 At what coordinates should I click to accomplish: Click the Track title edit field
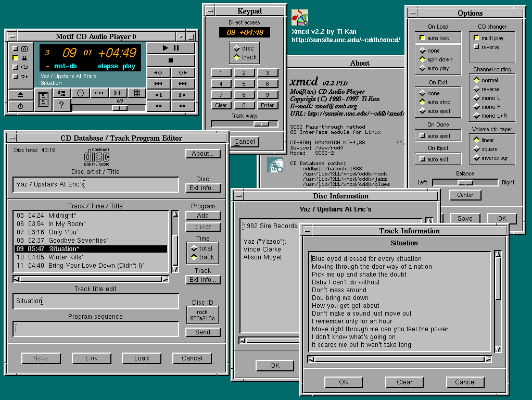click(96, 301)
